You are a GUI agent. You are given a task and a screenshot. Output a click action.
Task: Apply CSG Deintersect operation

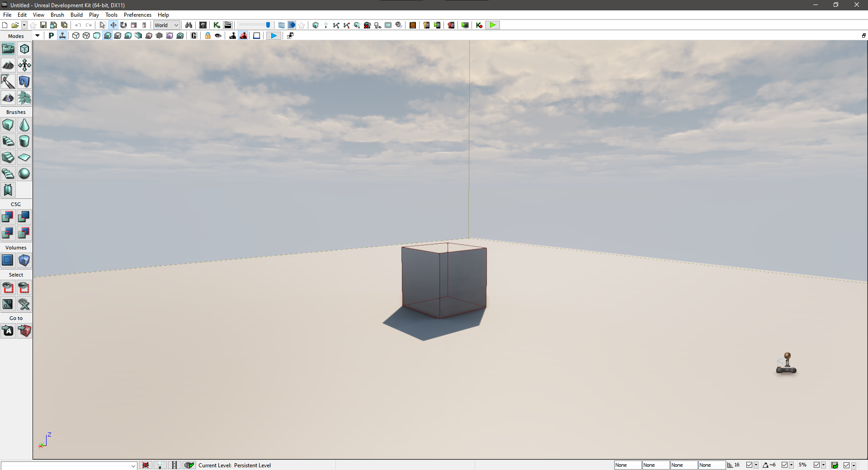pyautogui.click(x=24, y=233)
